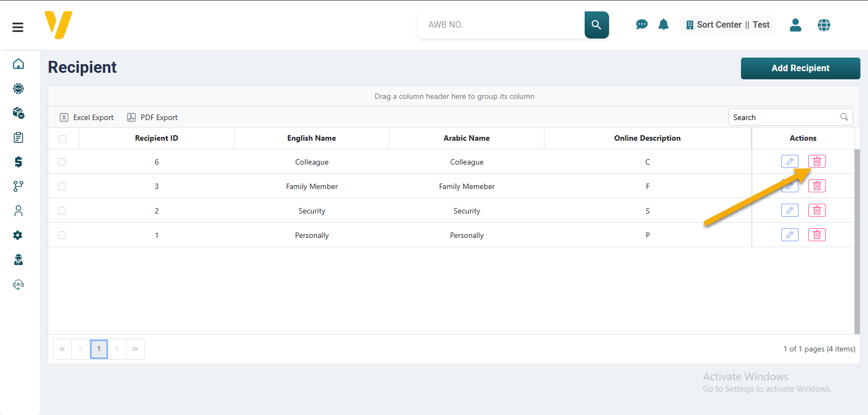868x415 pixels.
Task: Open the user profile icon
Action: coord(795,25)
